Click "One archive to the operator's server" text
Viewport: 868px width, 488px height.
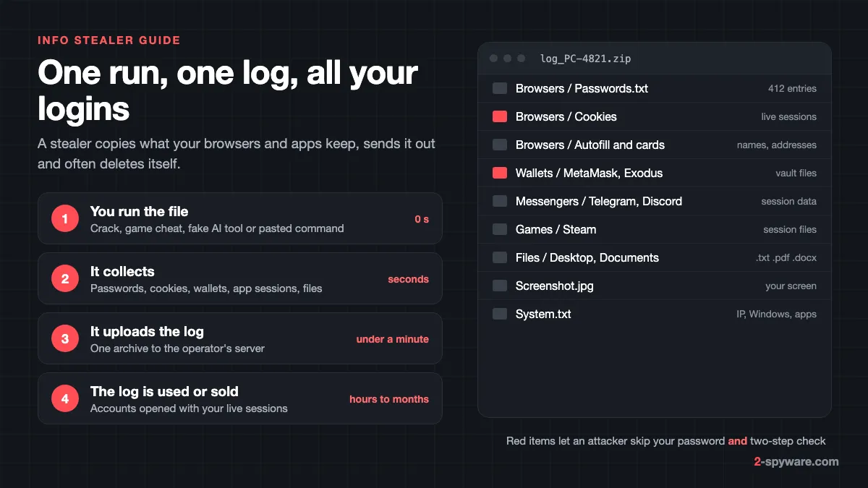(177, 348)
